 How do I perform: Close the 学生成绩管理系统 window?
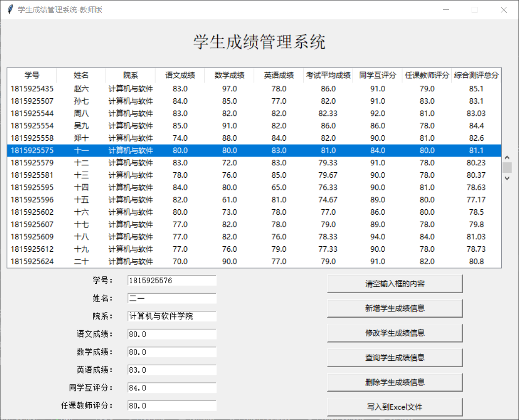503,9
